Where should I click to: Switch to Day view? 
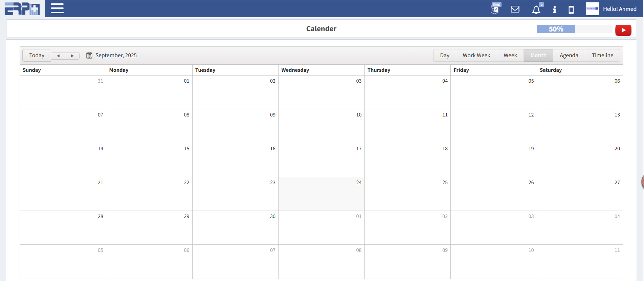(444, 56)
